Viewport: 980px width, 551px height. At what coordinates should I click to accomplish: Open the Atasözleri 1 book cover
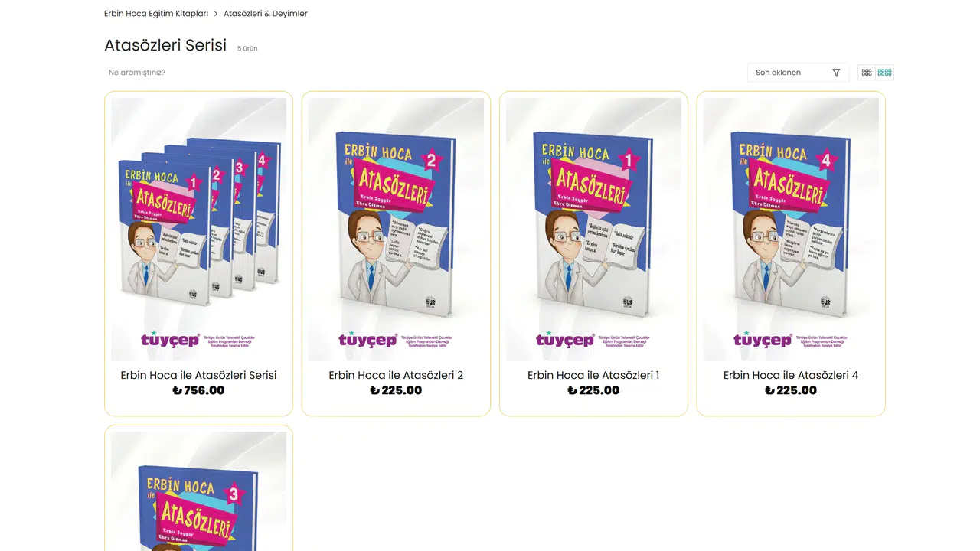593,230
